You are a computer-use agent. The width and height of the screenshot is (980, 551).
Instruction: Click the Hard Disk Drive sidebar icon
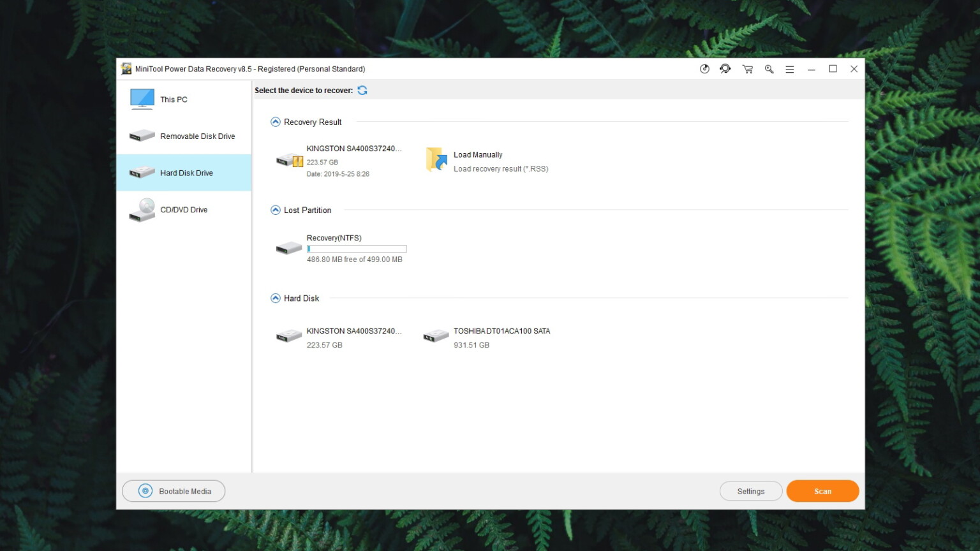[142, 172]
